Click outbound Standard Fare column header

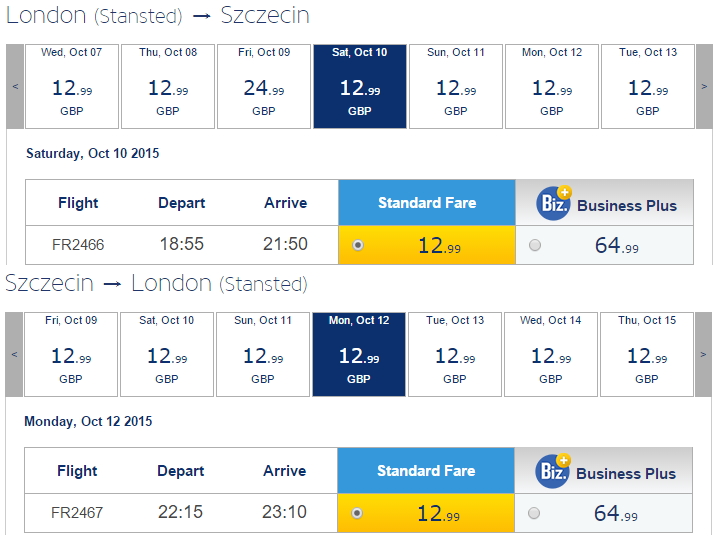click(x=427, y=203)
